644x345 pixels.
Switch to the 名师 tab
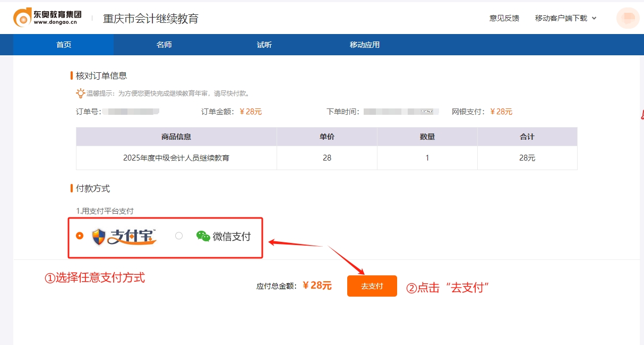[x=164, y=45]
